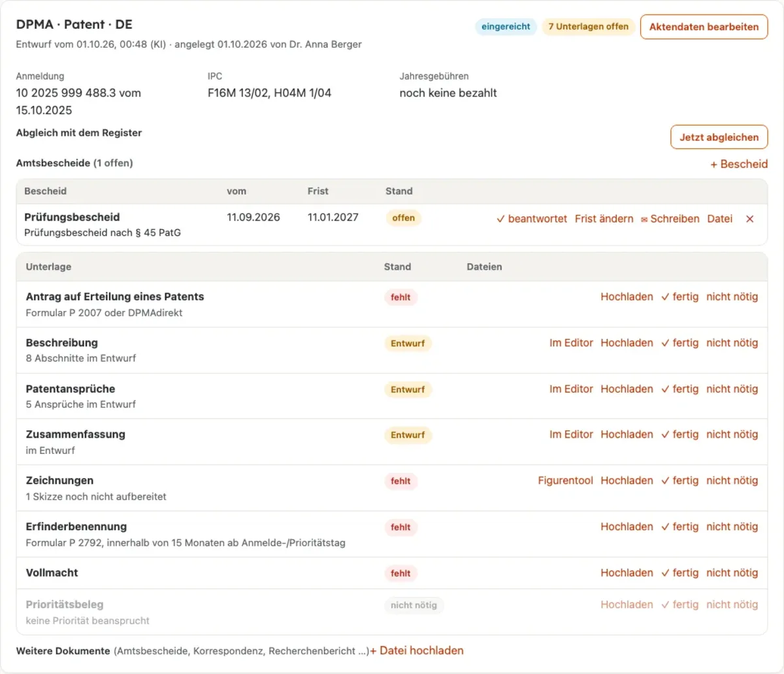784x674 pixels.
Task: Open Schreiben for the Prüfungsbescheid
Action: (x=670, y=219)
